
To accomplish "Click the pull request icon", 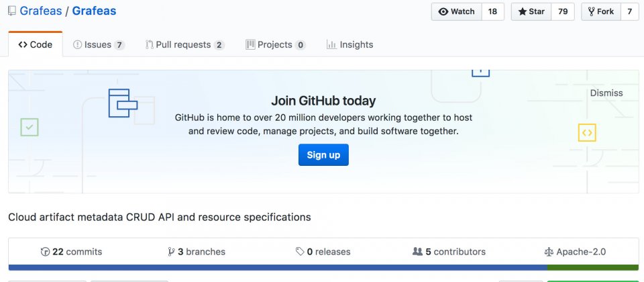I will pos(150,44).
